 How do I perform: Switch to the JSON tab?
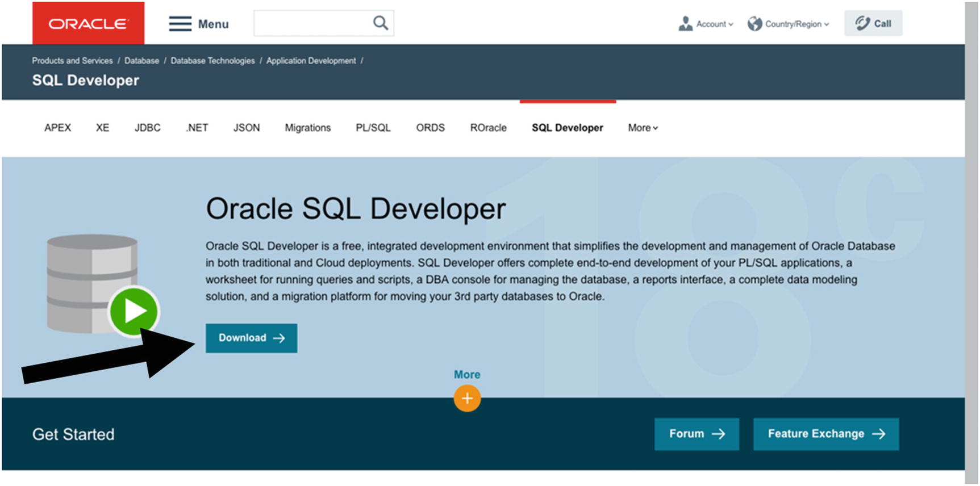pyautogui.click(x=247, y=128)
